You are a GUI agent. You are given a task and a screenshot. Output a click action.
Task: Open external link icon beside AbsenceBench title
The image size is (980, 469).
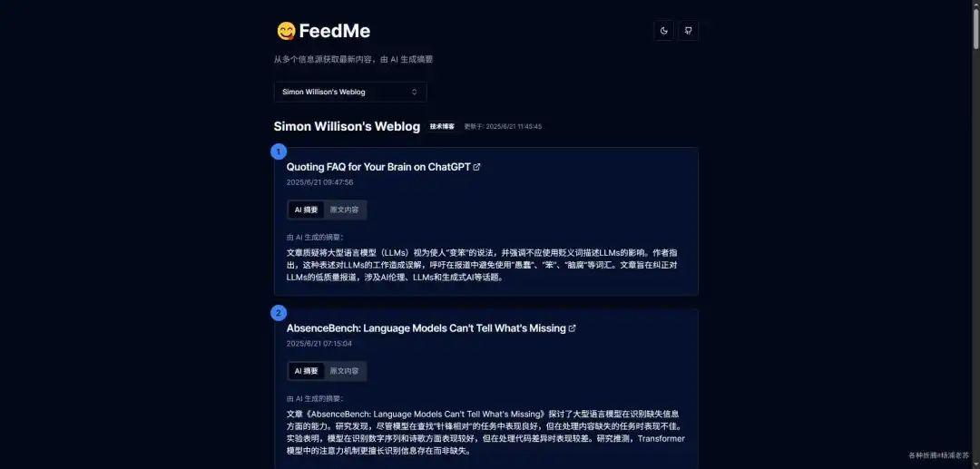coord(572,327)
